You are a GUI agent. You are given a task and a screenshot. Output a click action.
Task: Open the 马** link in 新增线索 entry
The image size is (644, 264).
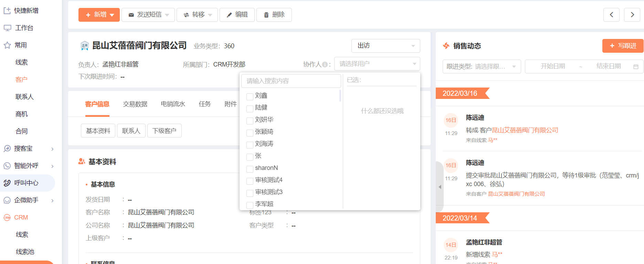(x=497, y=255)
